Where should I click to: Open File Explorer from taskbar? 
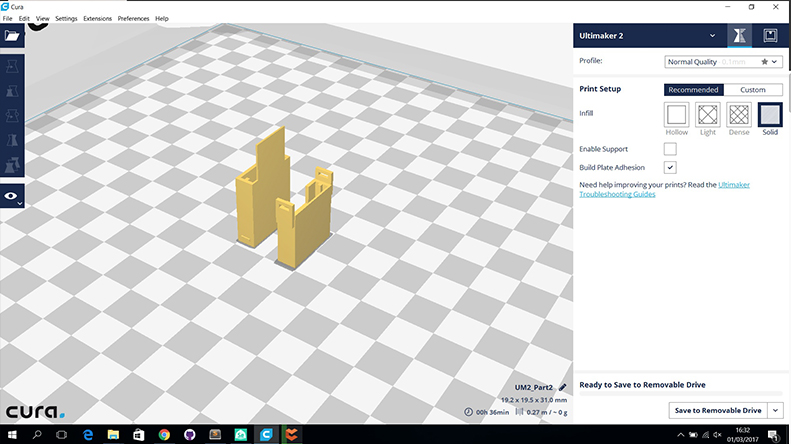(x=113, y=434)
